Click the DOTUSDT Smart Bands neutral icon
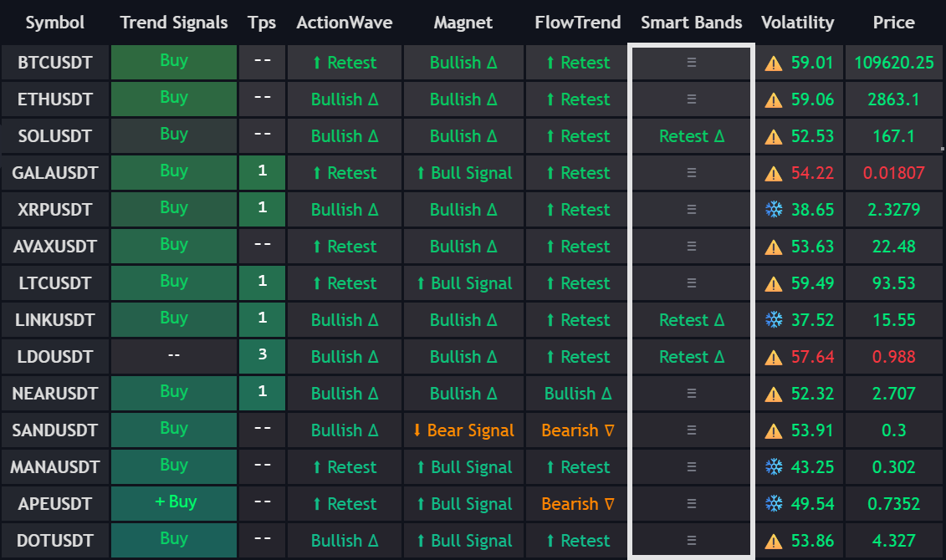Image resolution: width=946 pixels, height=560 pixels. (692, 540)
